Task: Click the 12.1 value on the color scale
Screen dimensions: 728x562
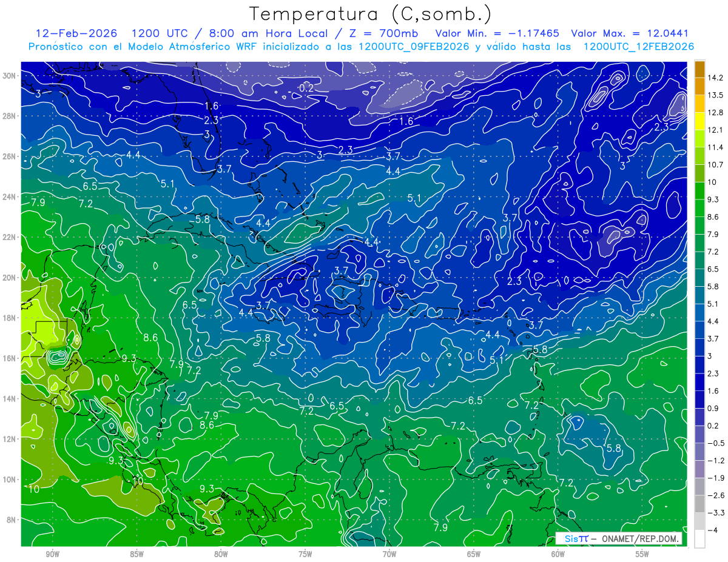Action: 716,130
